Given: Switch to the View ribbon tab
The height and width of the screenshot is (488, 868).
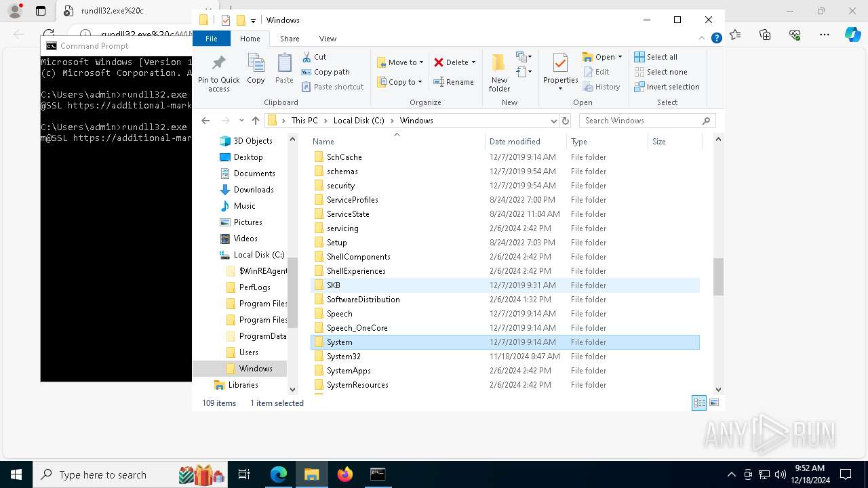Looking at the screenshot, I should tap(328, 39).
